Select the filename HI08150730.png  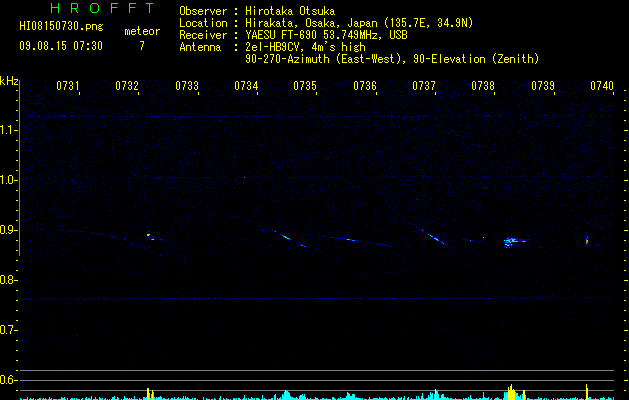(61, 27)
